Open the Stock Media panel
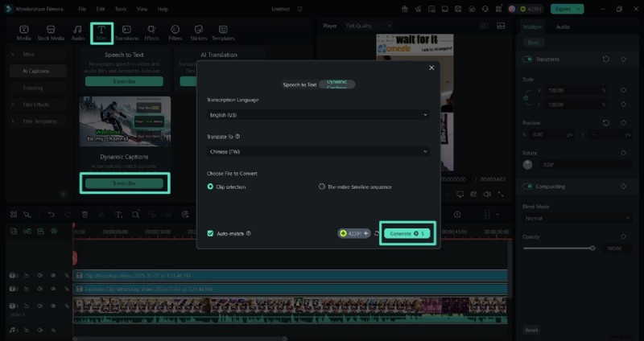The width and height of the screenshot is (644, 341). pyautogui.click(x=51, y=33)
